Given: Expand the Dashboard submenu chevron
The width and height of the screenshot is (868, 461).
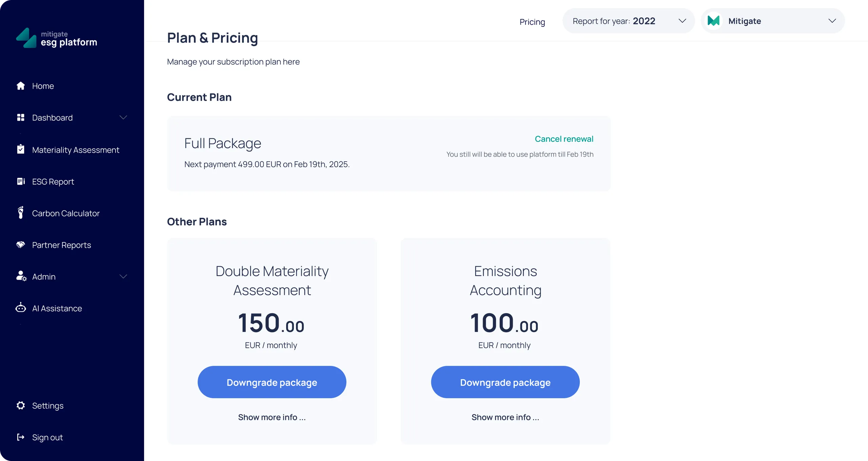Looking at the screenshot, I should click(123, 117).
